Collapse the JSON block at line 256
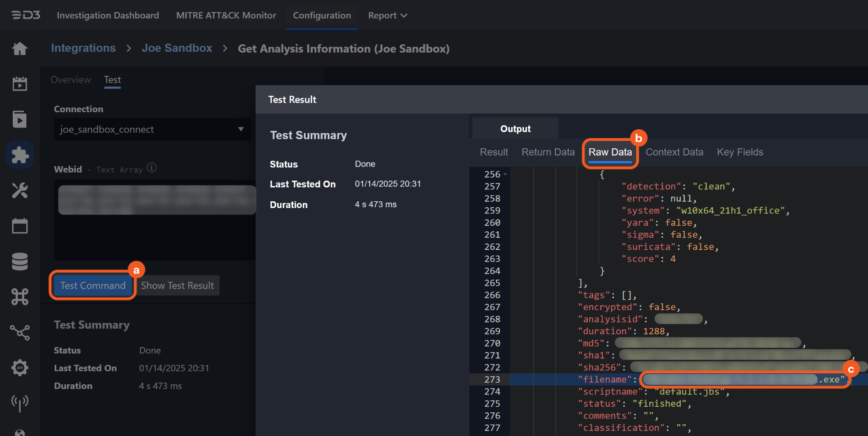 tap(505, 175)
